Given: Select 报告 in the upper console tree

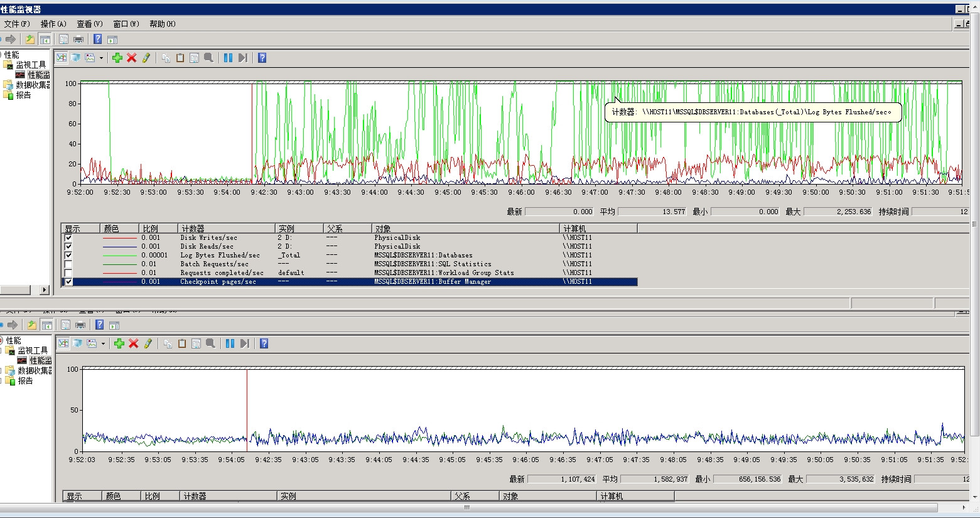Looking at the screenshot, I should pos(24,95).
